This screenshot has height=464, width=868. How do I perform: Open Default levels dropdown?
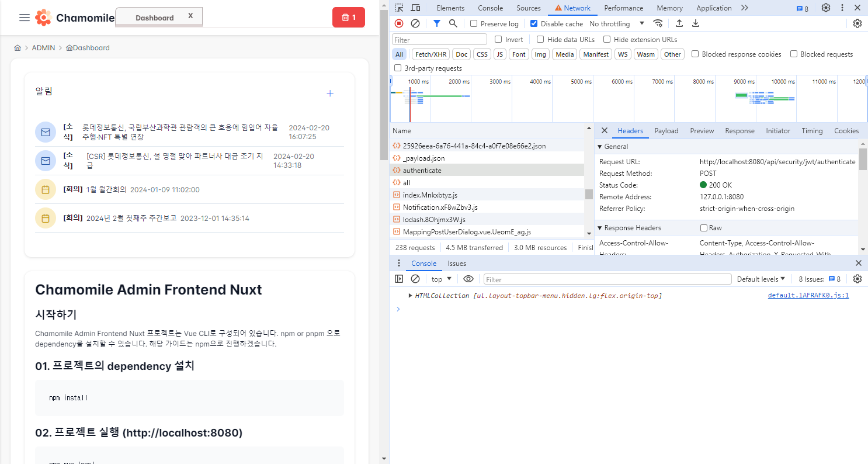coord(761,279)
